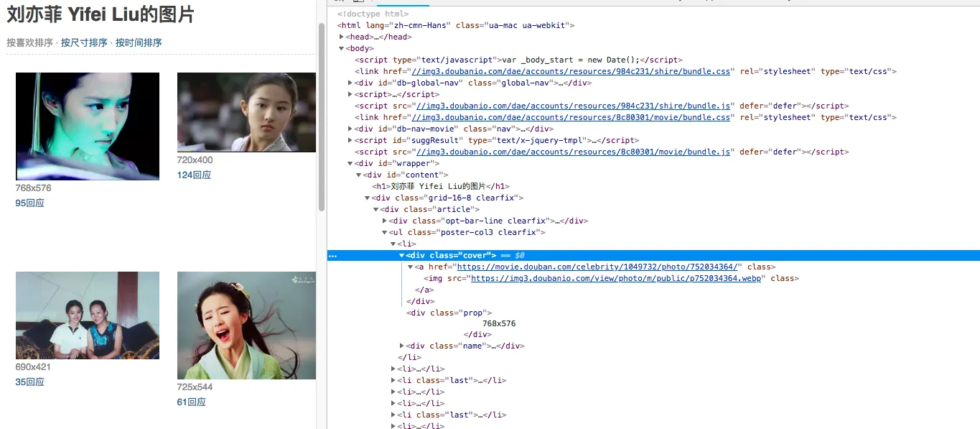Open the 725x544 photo thumbnail
Screen dimensions: 980x429
pyautogui.click(x=246, y=326)
